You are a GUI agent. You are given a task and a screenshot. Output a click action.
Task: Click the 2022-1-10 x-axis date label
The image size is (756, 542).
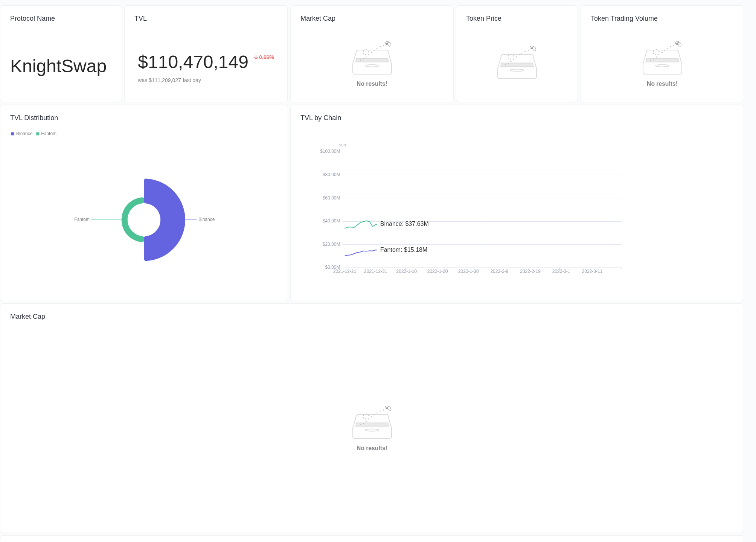click(x=407, y=271)
